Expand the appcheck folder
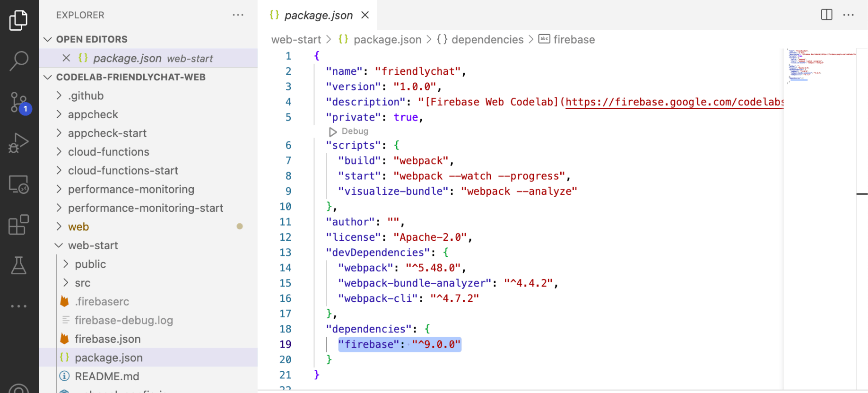 (x=59, y=114)
